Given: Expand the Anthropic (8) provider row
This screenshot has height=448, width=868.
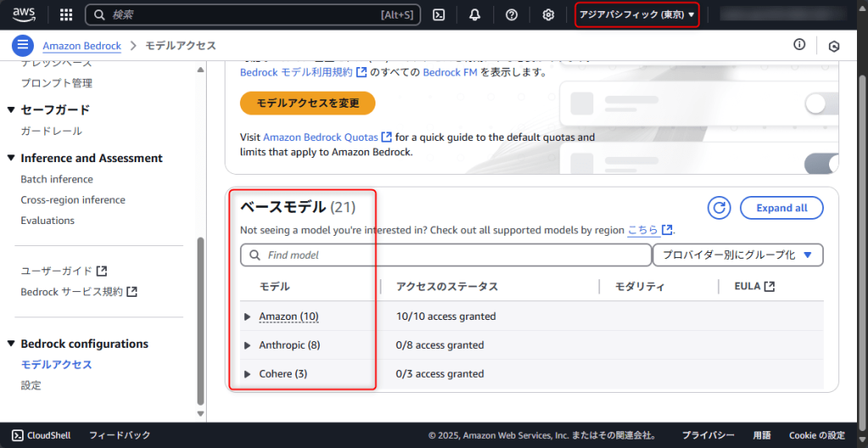Looking at the screenshot, I should pyautogui.click(x=248, y=345).
